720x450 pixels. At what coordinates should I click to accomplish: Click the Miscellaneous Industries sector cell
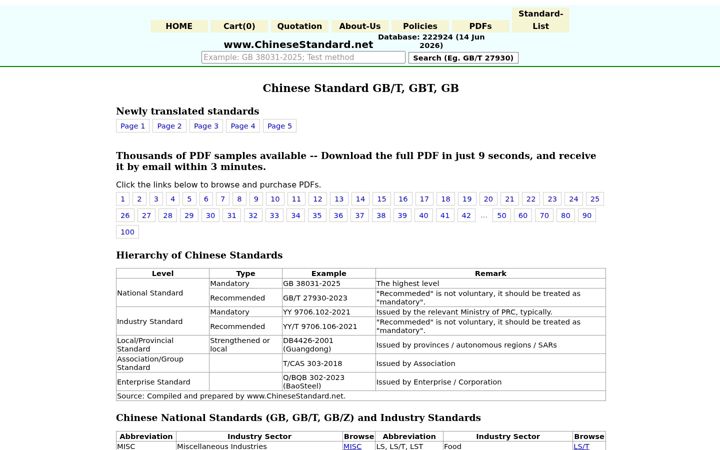pos(259,446)
